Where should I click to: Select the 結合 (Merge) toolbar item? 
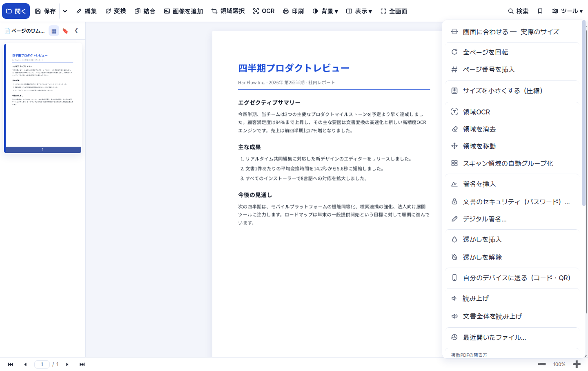[145, 11]
